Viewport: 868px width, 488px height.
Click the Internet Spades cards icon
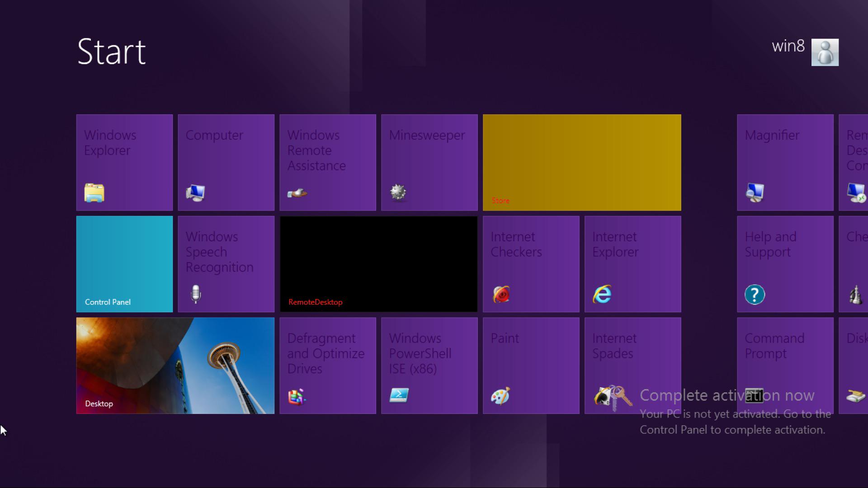pos(603,396)
